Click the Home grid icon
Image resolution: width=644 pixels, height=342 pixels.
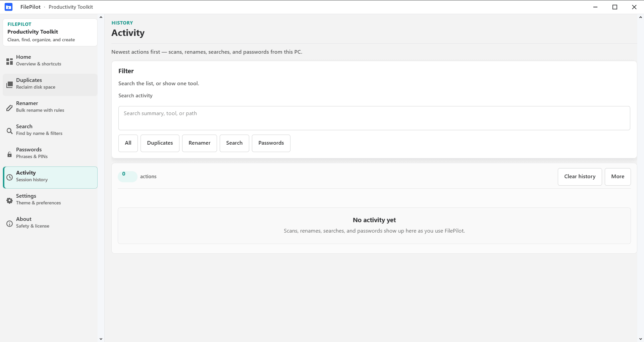pyautogui.click(x=9, y=62)
